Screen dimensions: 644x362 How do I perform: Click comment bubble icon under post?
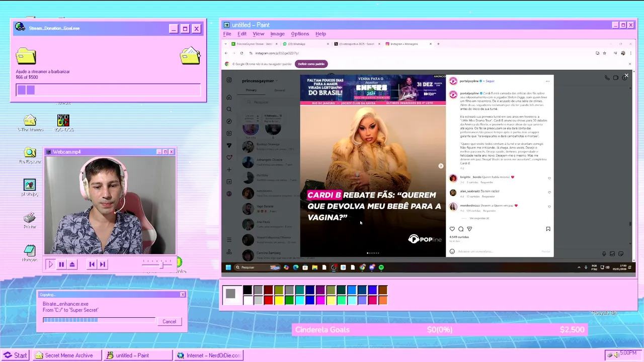pyautogui.click(x=461, y=229)
